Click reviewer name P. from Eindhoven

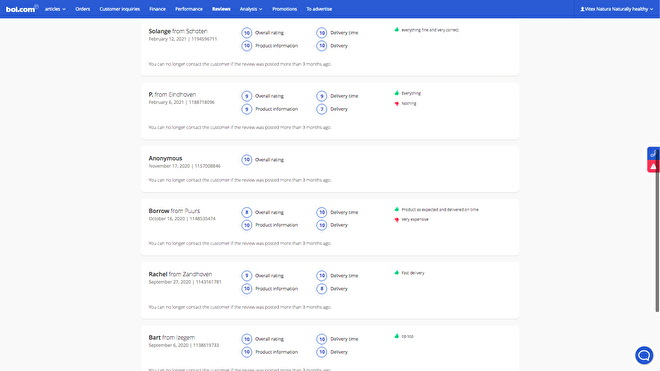click(172, 94)
